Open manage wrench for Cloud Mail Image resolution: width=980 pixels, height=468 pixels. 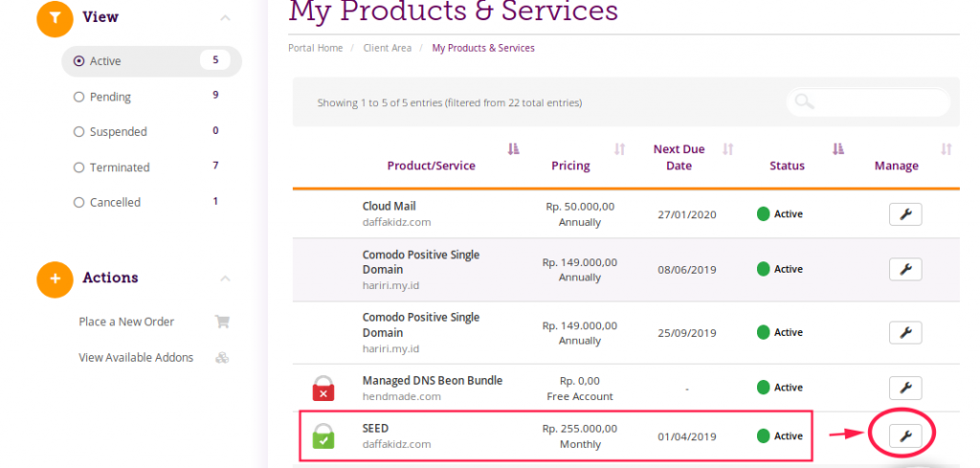tap(905, 214)
